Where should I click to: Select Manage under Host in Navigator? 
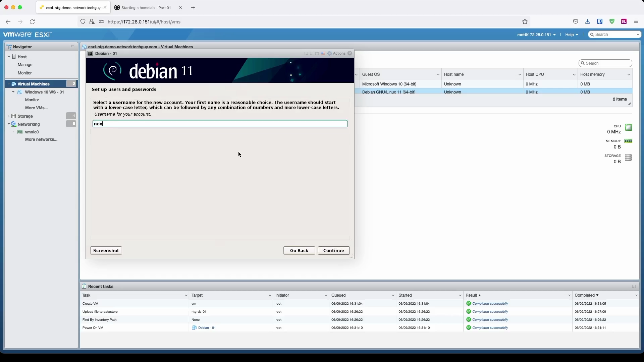[x=25, y=65]
